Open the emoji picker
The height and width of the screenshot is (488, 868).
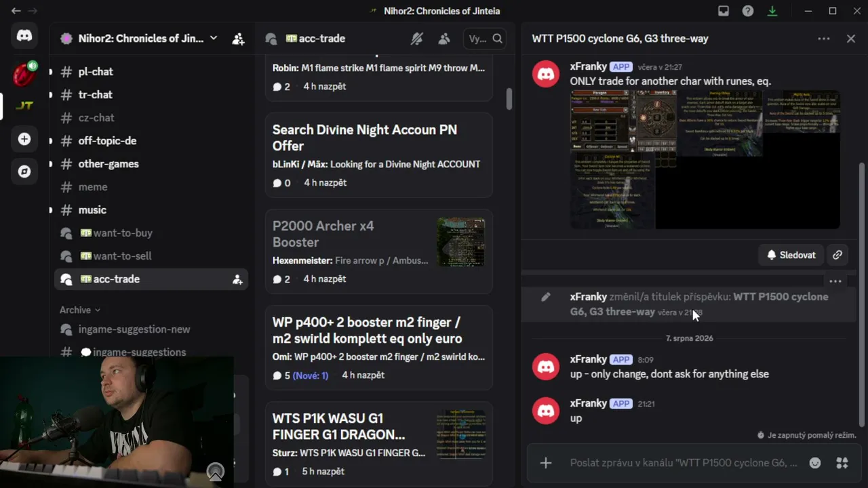[815, 463]
